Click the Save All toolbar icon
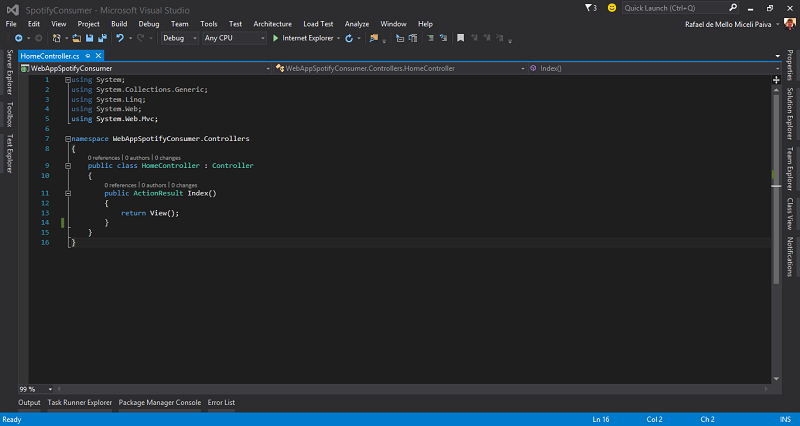Image resolution: width=800 pixels, height=426 pixels. (x=102, y=38)
